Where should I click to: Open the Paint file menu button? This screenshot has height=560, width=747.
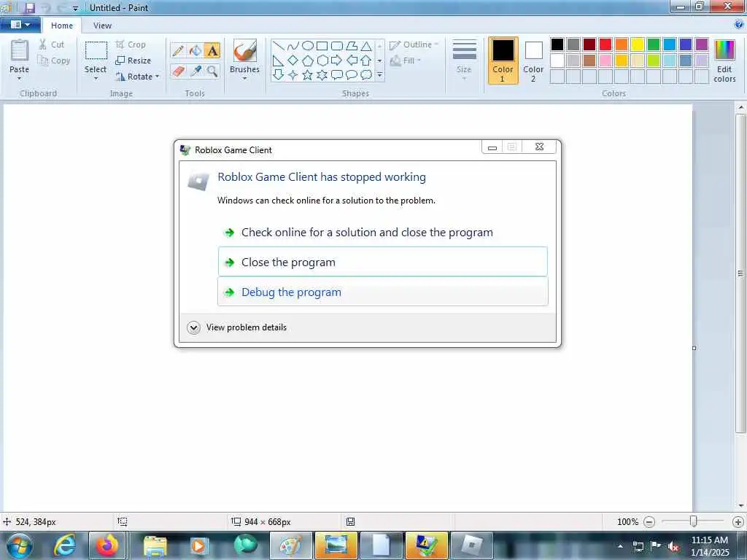pos(20,25)
